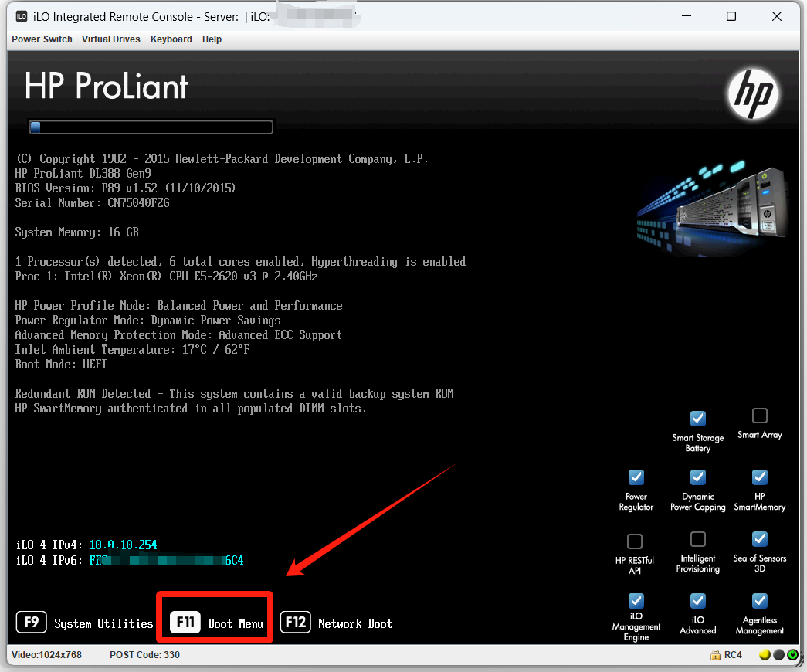
Task: Toggle the Sea of Sensors 3D checkbox
Action: pyautogui.click(x=759, y=538)
